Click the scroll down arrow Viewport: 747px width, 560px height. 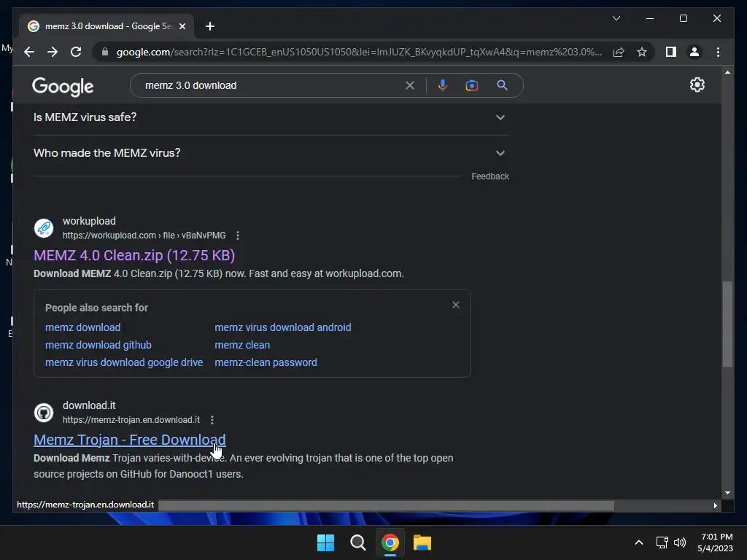point(727,493)
